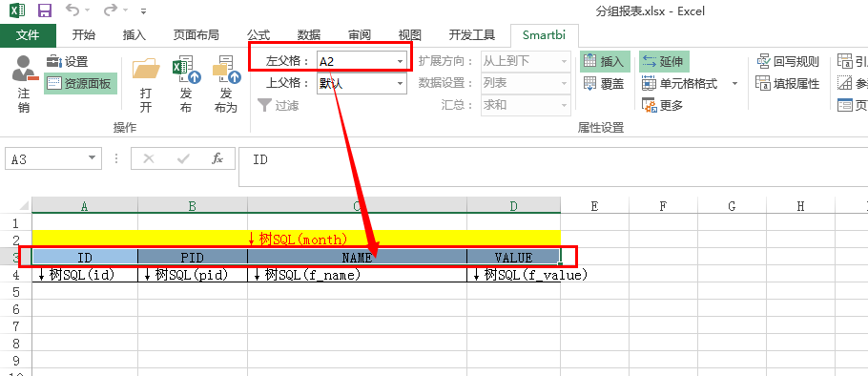Click the 设置 settings button
This screenshot has height=376, width=868.
[x=68, y=61]
